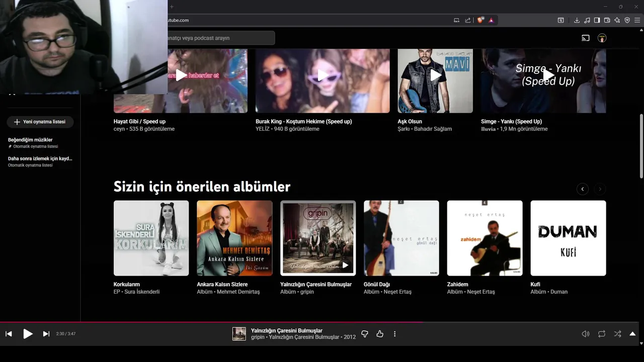Click Simge - Yankı (Speed Up) title
644x362 pixels.
tap(511, 121)
